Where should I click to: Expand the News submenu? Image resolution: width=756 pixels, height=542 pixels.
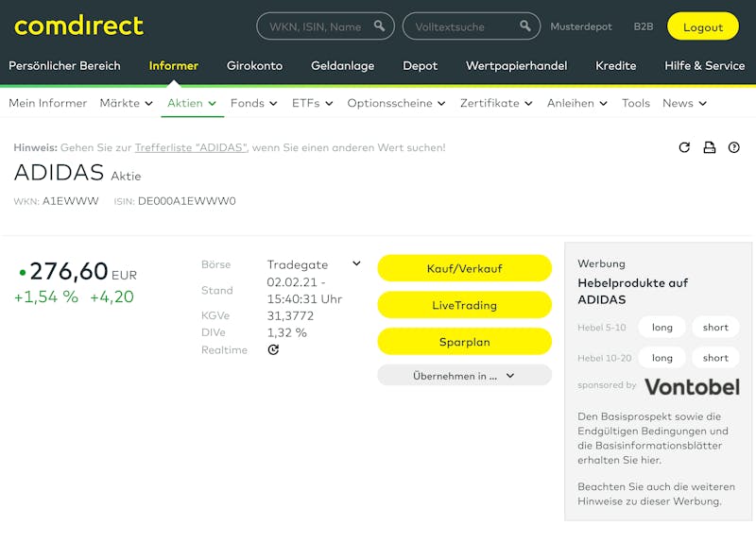(684, 103)
